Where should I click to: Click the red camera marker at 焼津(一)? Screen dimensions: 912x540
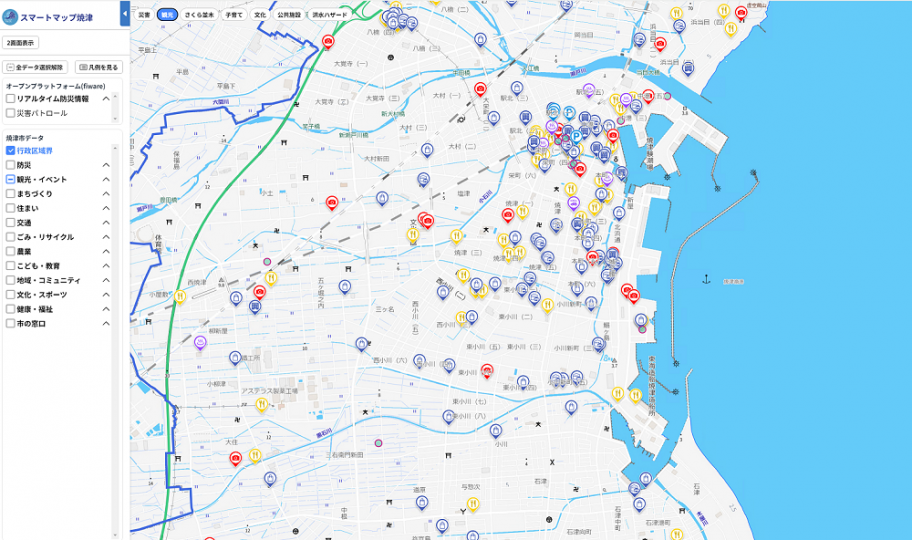(508, 215)
